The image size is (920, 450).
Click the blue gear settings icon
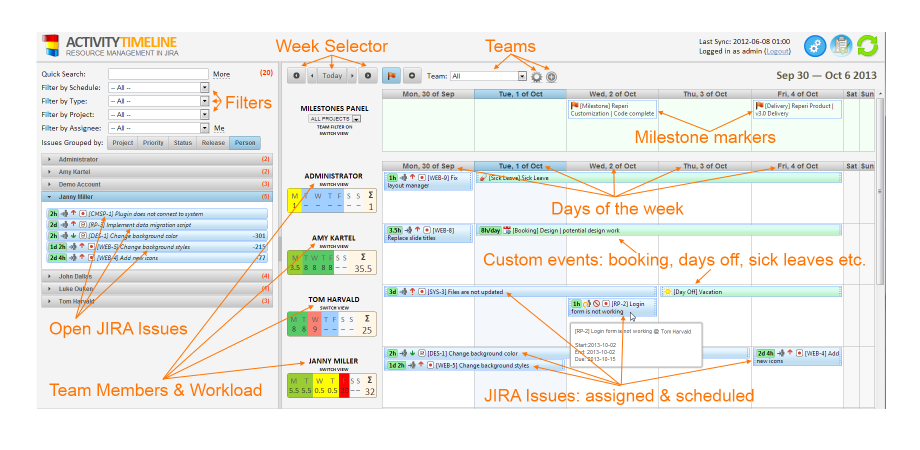(x=815, y=45)
